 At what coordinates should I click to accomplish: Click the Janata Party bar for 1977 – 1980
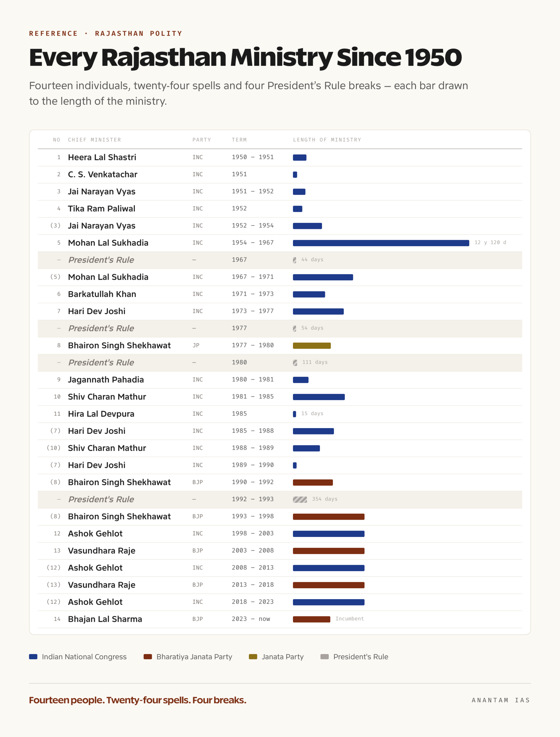pos(312,346)
